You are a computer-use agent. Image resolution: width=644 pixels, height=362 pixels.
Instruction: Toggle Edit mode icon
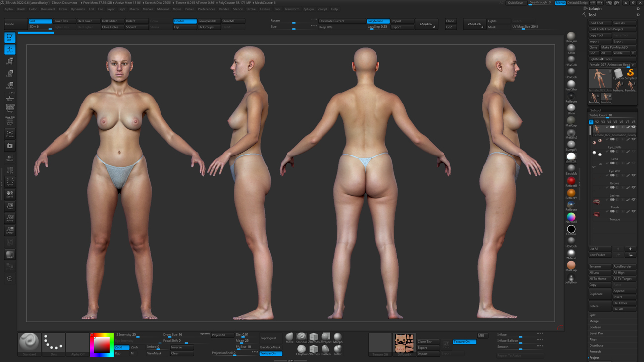pos(10,37)
